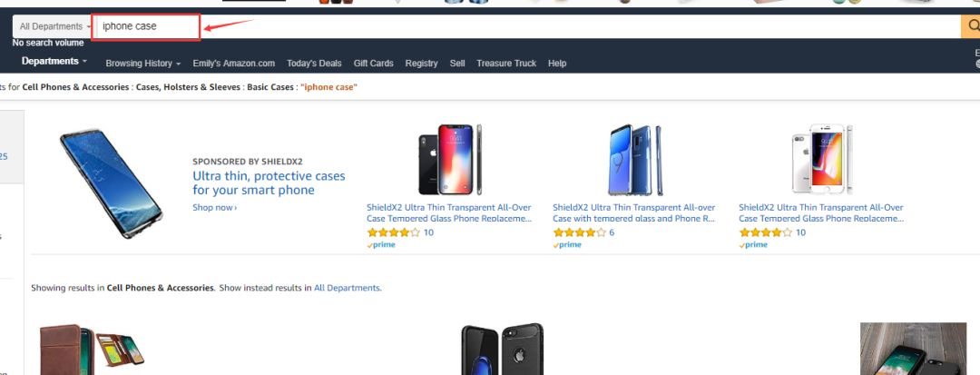This screenshot has height=375, width=980.
Task: Open the Browsing History dropdown
Action: coord(143,64)
